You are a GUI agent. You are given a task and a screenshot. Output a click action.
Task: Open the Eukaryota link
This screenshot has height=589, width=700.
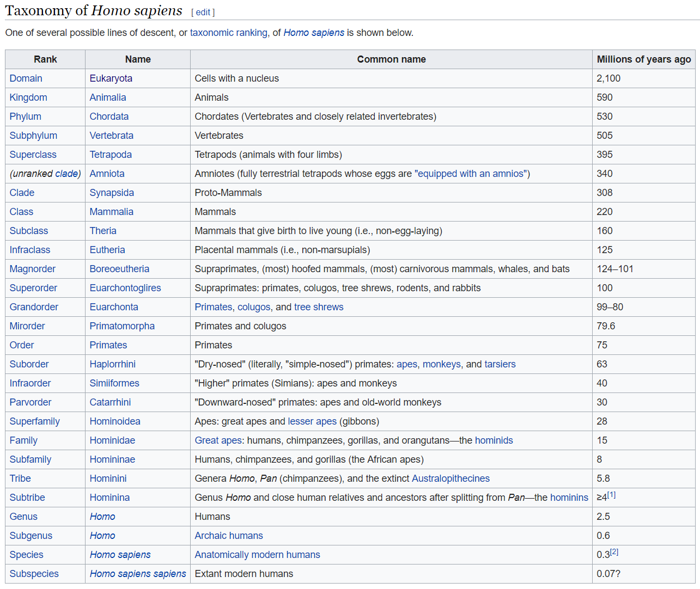tap(111, 78)
